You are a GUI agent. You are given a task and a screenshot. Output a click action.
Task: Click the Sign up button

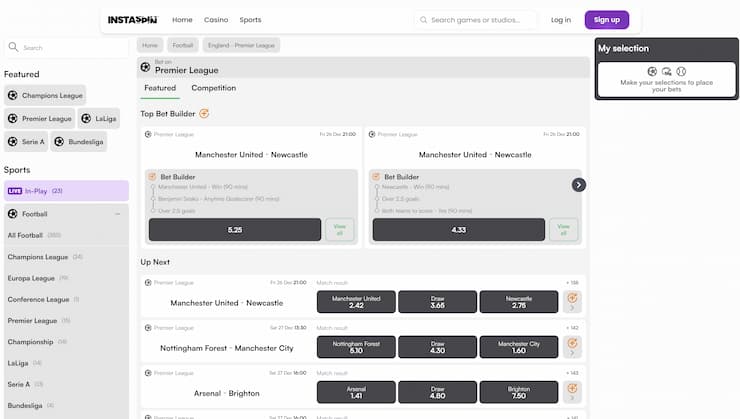606,20
